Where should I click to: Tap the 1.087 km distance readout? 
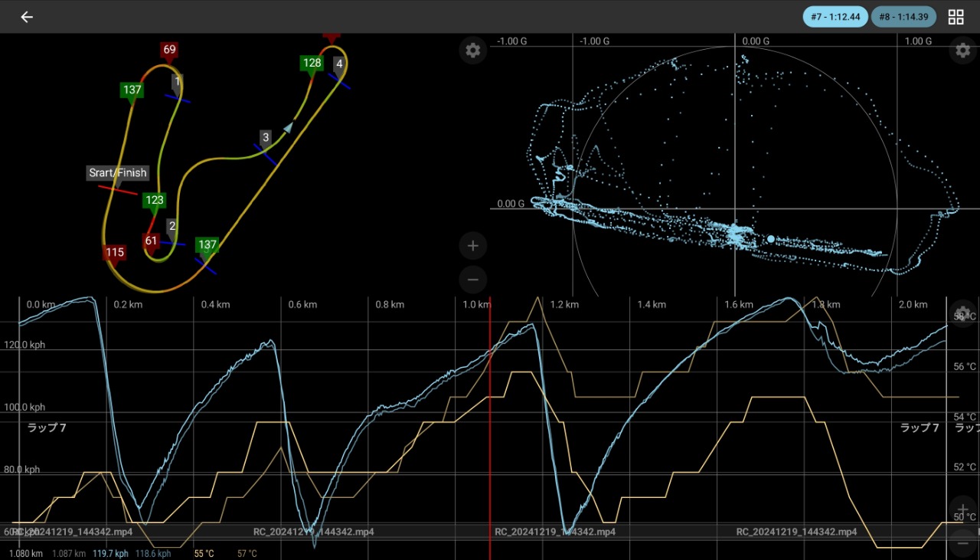pos(68,553)
